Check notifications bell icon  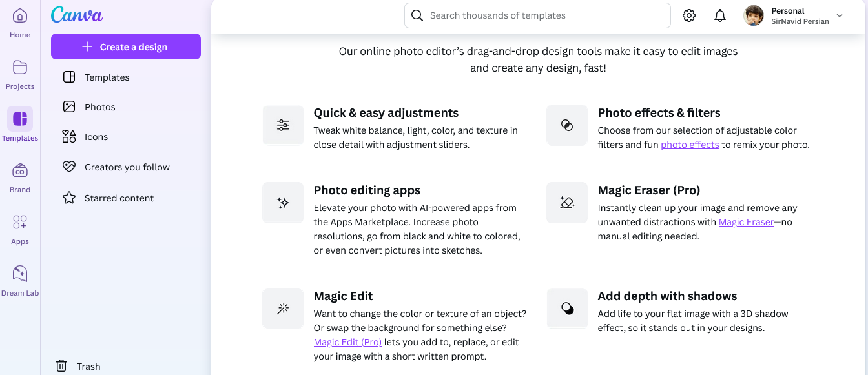pos(720,16)
